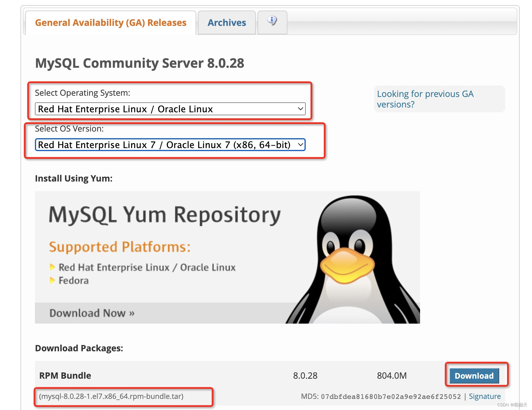The height and width of the screenshot is (410, 532).
Task: Open the Select Operating System dropdown
Action: pos(170,109)
